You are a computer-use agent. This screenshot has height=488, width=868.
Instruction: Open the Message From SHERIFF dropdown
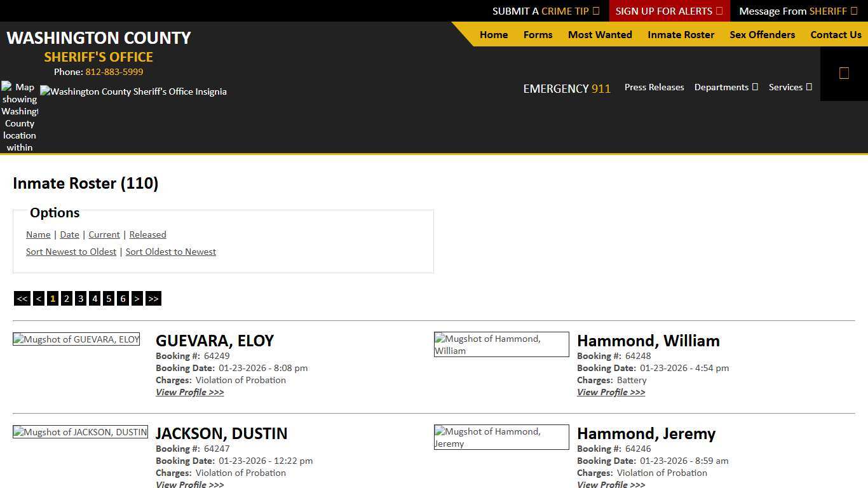tap(796, 11)
